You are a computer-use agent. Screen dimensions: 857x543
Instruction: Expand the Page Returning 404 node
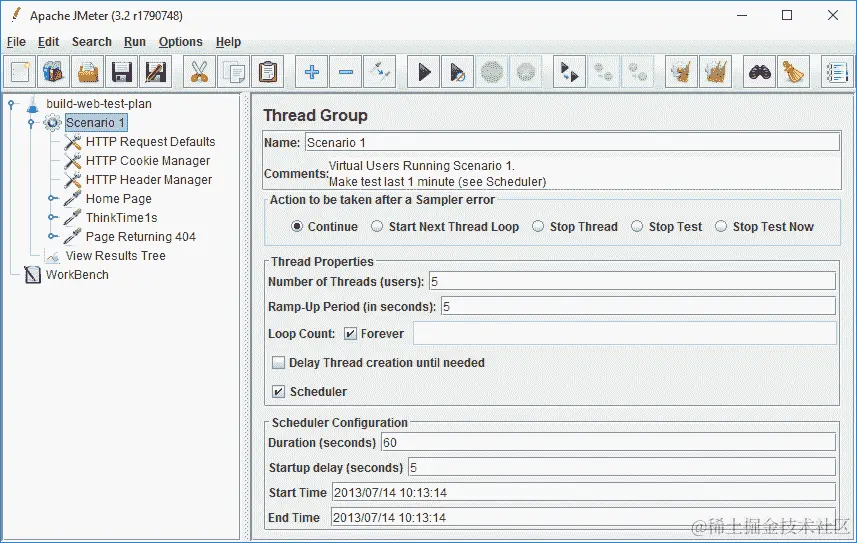click(x=51, y=237)
